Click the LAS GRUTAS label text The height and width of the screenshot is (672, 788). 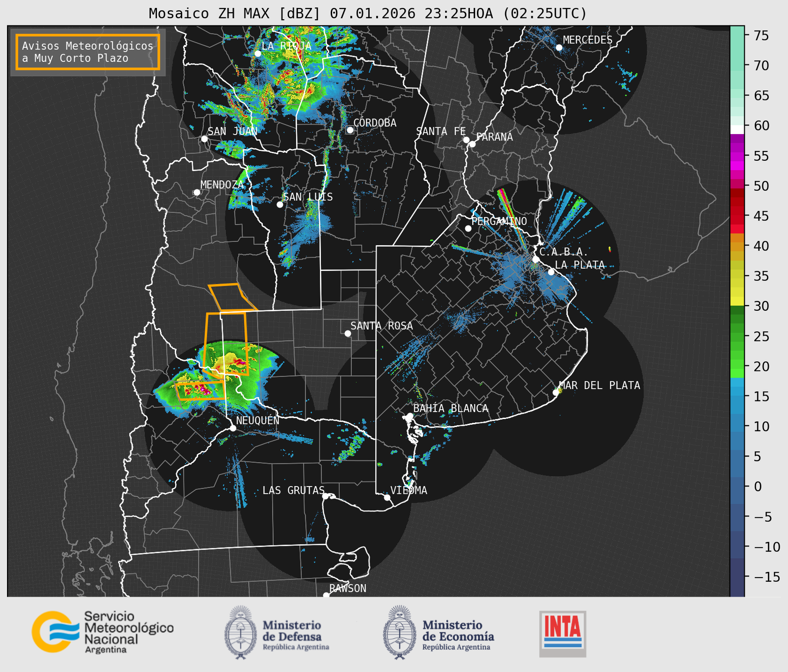coord(293,490)
